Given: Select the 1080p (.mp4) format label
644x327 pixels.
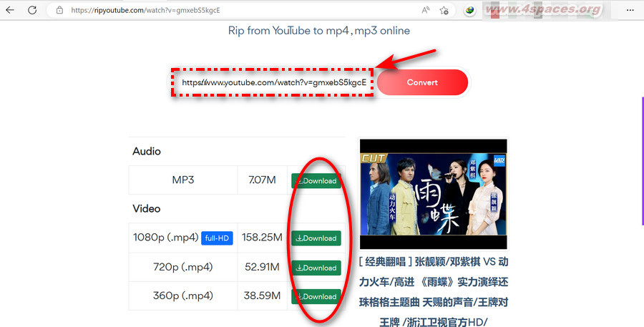Looking at the screenshot, I should click(x=165, y=238).
